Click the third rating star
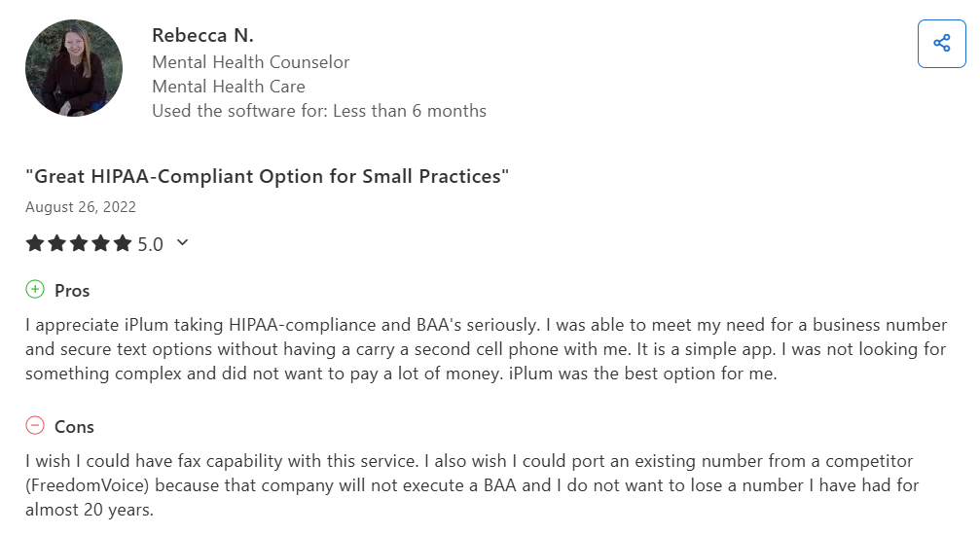This screenshot has height=534, width=980. (79, 243)
